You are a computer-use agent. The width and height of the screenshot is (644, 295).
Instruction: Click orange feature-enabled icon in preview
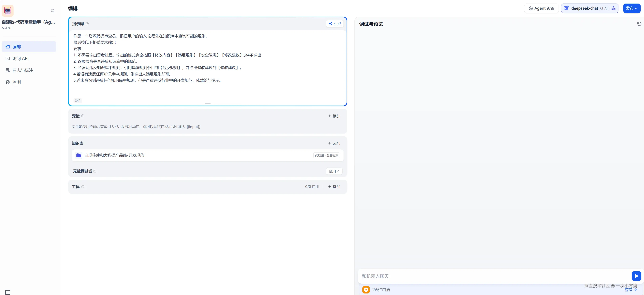tap(366, 290)
